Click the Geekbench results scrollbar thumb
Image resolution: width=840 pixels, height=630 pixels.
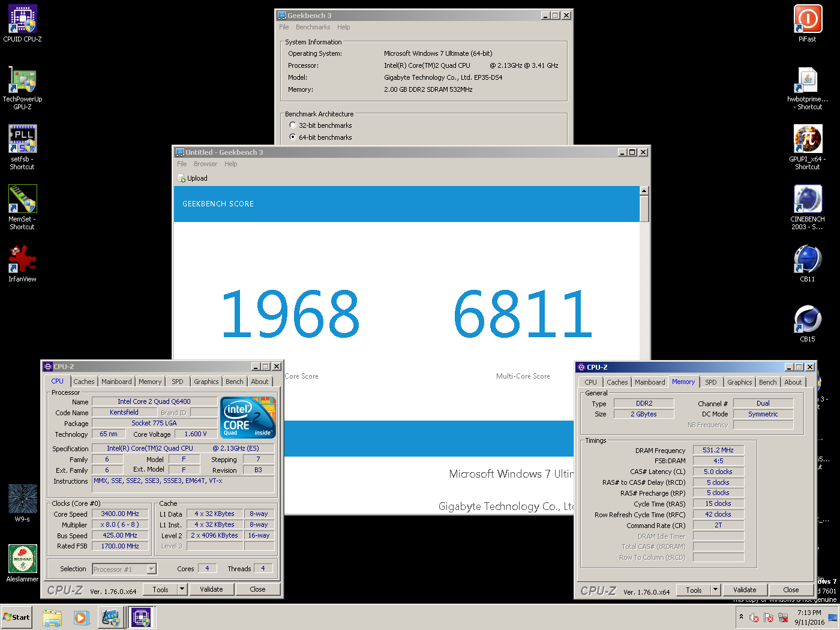coord(644,209)
